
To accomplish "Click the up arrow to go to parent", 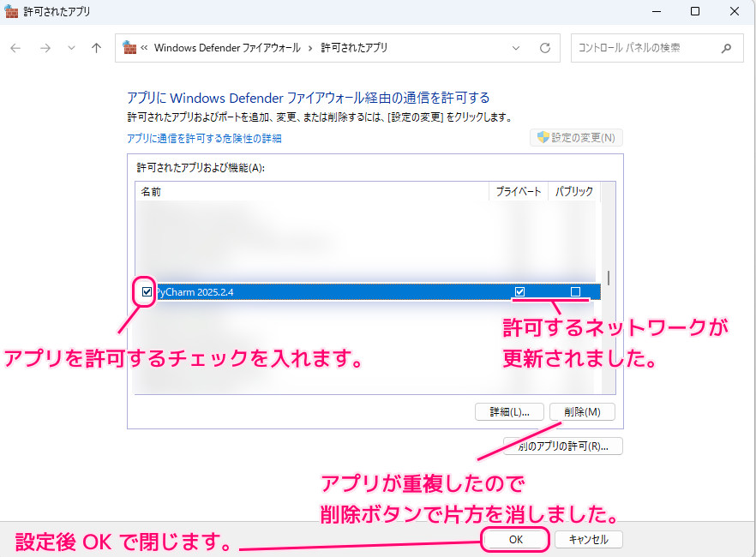I will tap(96, 48).
